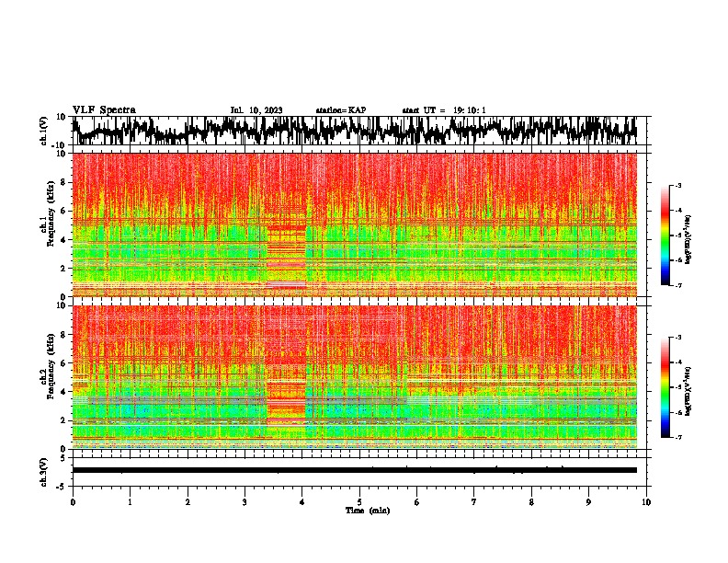728x563 pixels.
Task: Click the -3 tick on ch.2 colorbar
Action: coord(678,338)
